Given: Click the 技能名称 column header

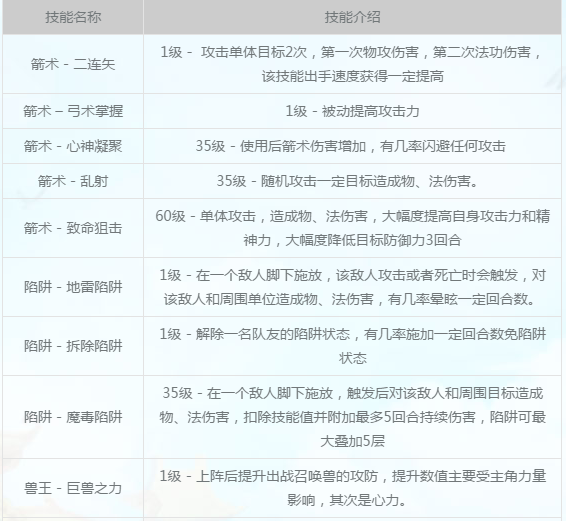Looking at the screenshot, I should (73, 17).
